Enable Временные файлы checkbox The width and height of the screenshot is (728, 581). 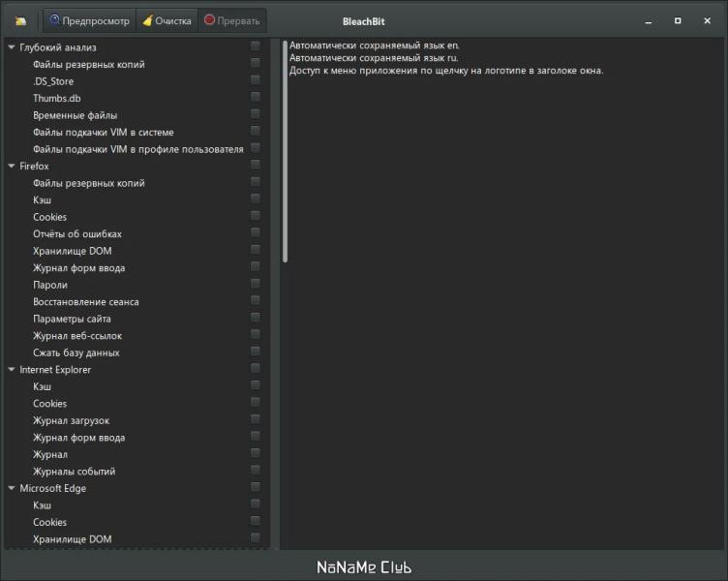point(256,113)
